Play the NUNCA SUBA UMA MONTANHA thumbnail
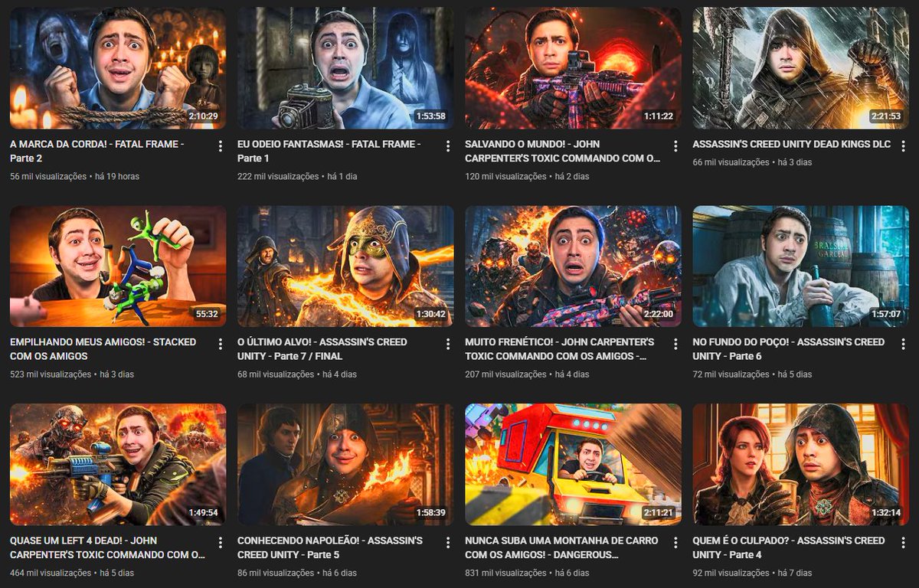This screenshot has width=919, height=588. click(x=573, y=465)
